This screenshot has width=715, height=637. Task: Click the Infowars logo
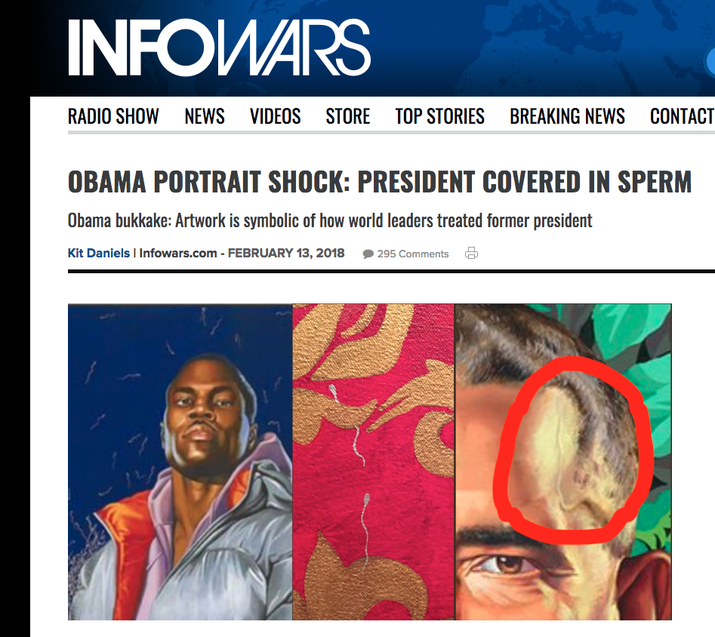pyautogui.click(x=219, y=47)
